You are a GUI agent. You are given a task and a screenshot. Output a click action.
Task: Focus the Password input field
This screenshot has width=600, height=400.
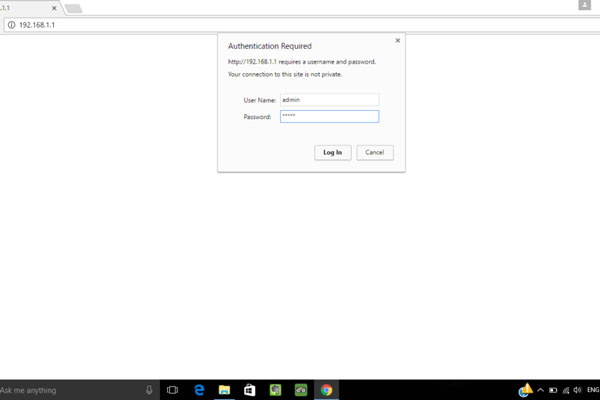click(x=329, y=116)
